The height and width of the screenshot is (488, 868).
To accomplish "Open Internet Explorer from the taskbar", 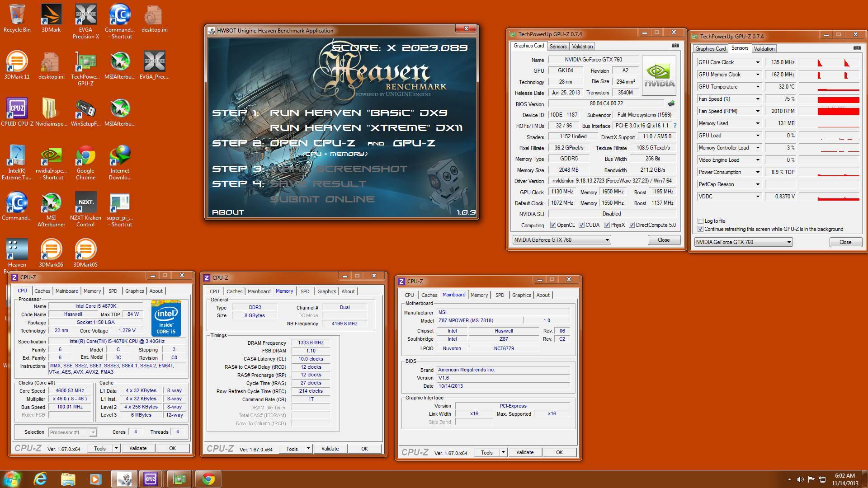I will click(41, 479).
